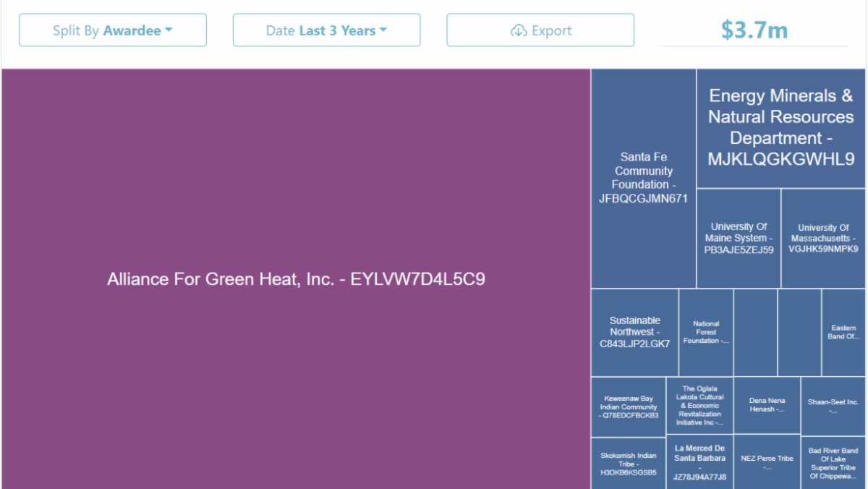Open the Date Last 3 Years dropdown
Viewport: 868px width, 489px height.
tap(326, 30)
